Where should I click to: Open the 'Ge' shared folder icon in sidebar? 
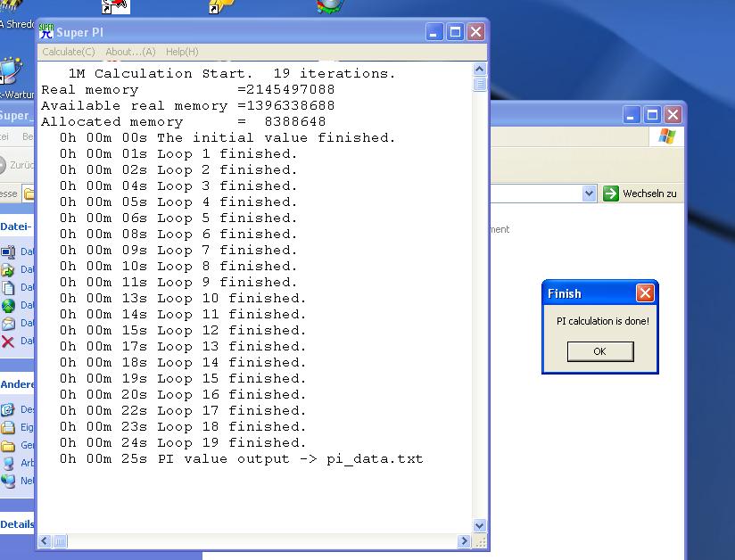coord(8,445)
